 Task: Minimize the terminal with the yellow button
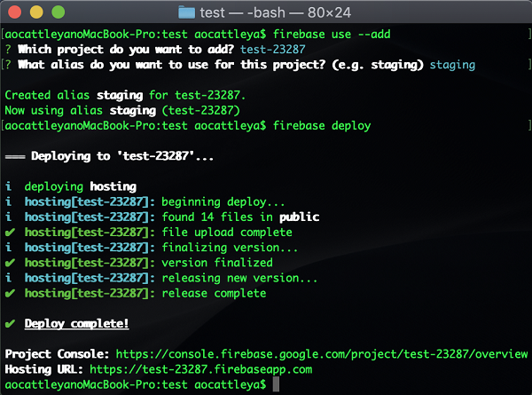pyautogui.click(x=35, y=12)
